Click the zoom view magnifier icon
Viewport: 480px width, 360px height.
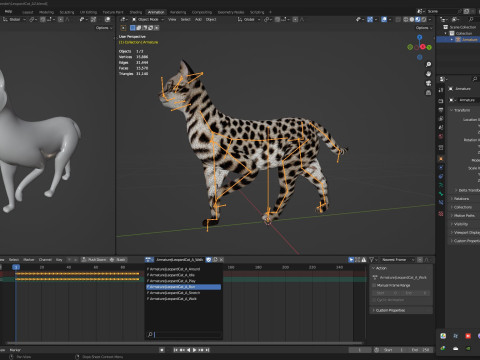coord(428,64)
